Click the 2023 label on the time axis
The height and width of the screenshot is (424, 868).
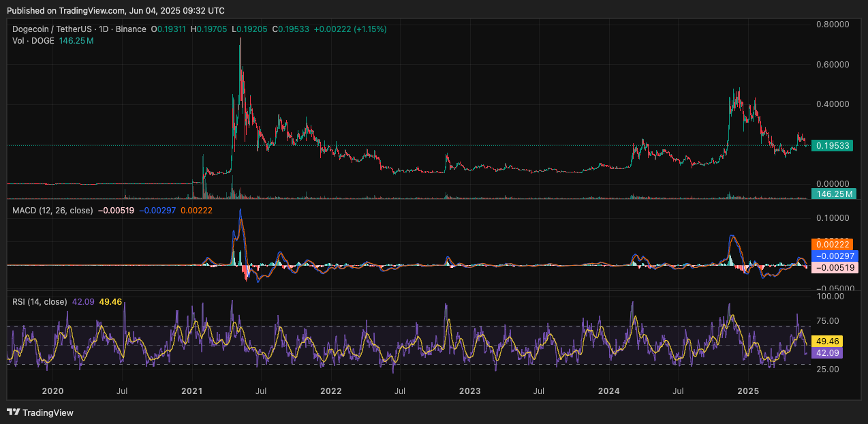click(469, 391)
